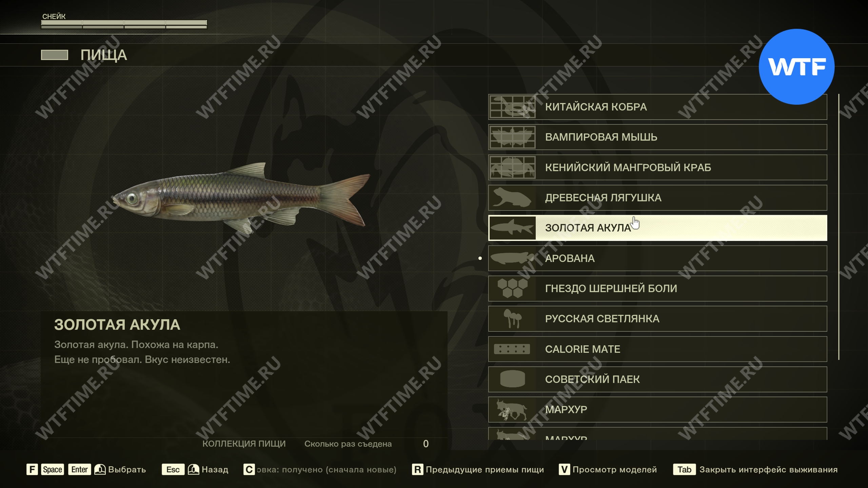Image resolution: width=868 pixels, height=488 pixels.
Task: Click the tree frog silhouette icon
Action: pyautogui.click(x=512, y=198)
